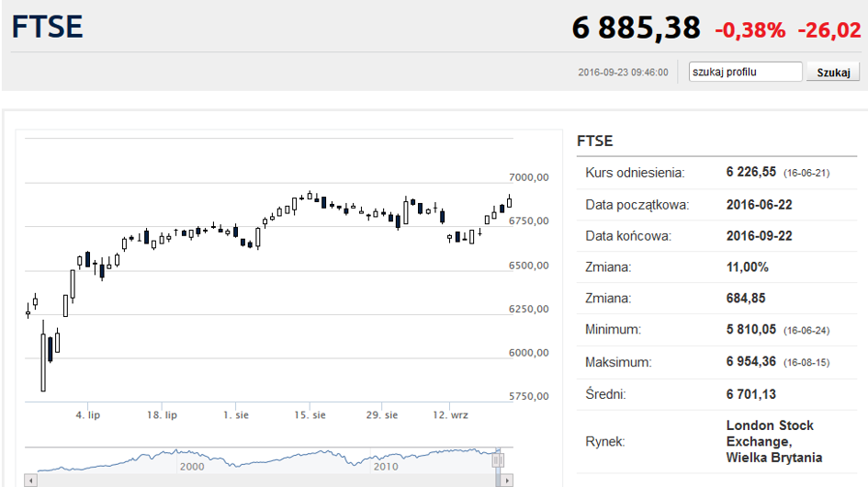
Task: Click the Zmiana value 11,00%
Action: pos(748,267)
